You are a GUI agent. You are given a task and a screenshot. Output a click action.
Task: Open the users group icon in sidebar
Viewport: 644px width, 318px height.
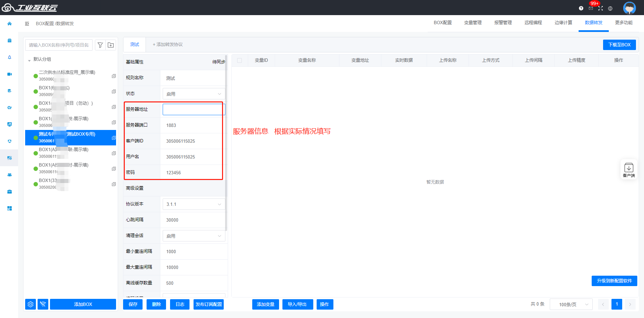[9, 175]
